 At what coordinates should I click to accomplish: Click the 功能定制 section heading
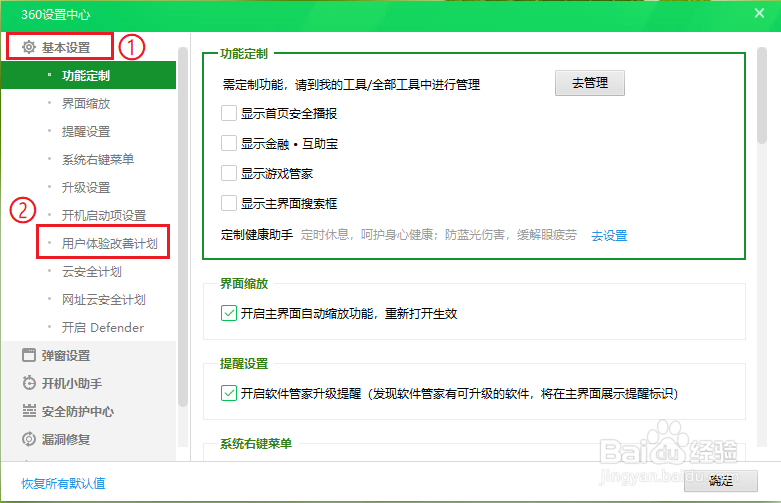pos(244,53)
